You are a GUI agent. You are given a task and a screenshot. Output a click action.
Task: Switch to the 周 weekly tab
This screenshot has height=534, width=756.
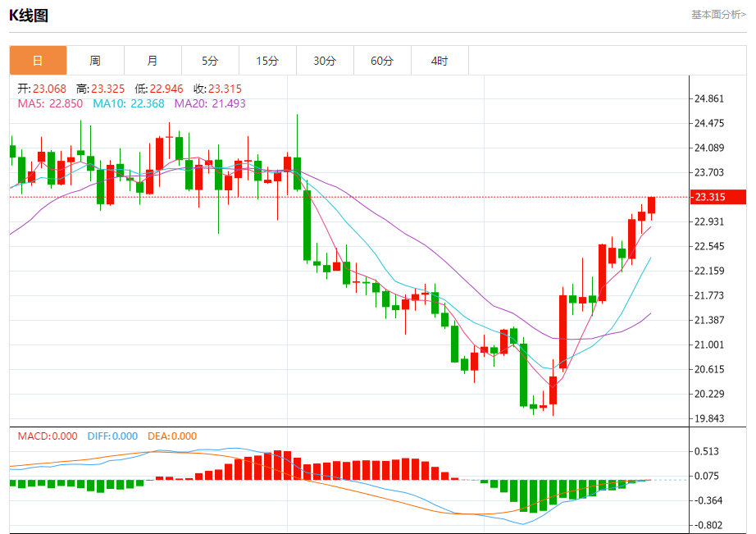tap(95, 61)
